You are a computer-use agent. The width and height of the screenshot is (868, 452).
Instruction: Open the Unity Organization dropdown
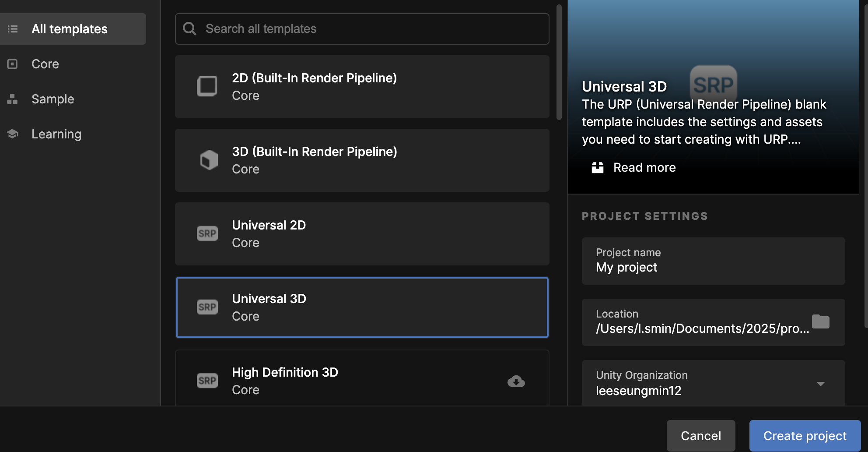coord(714,383)
